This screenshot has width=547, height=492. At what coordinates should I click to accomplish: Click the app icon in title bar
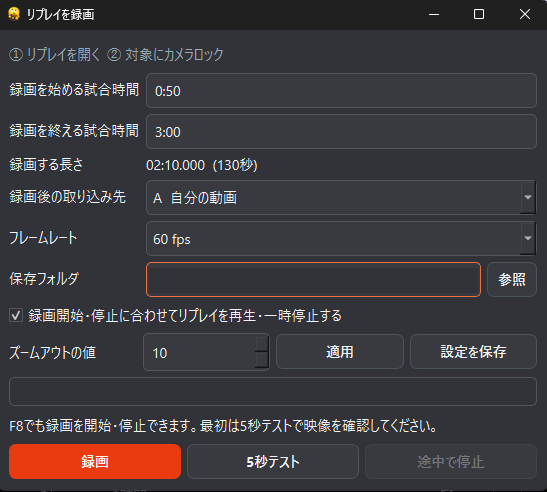click(x=14, y=14)
